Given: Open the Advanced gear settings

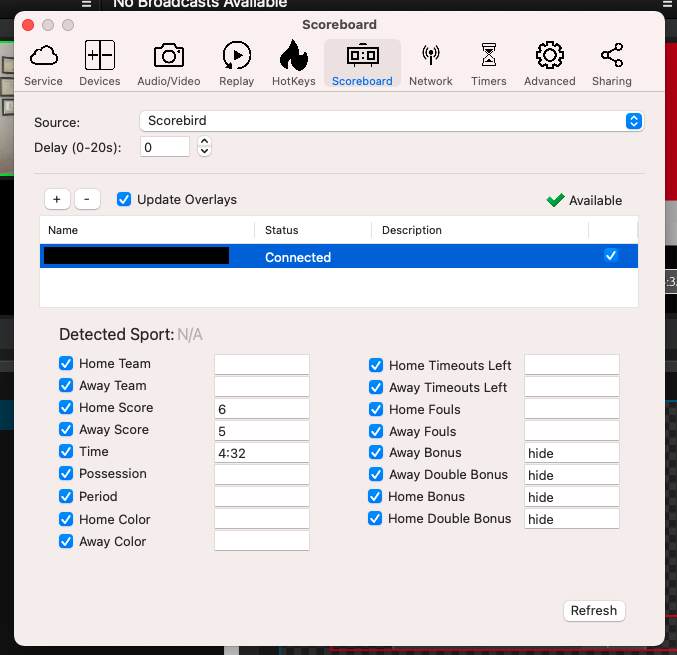Looking at the screenshot, I should tap(549, 63).
